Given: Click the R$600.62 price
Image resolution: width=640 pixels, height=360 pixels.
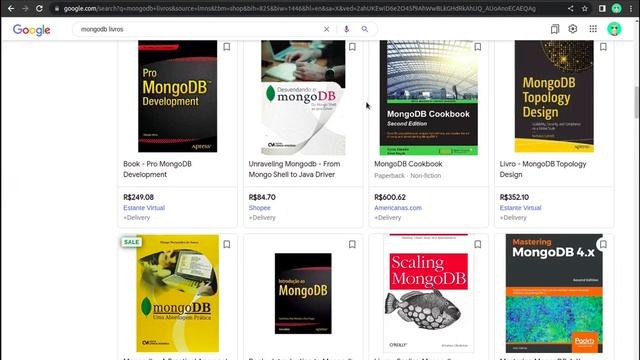Looking at the screenshot, I should 390,197.
